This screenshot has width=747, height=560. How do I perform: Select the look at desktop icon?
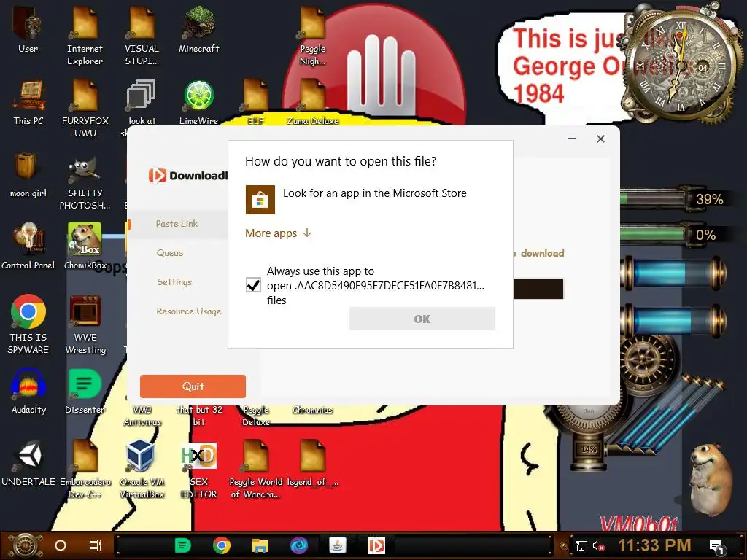[x=142, y=102]
